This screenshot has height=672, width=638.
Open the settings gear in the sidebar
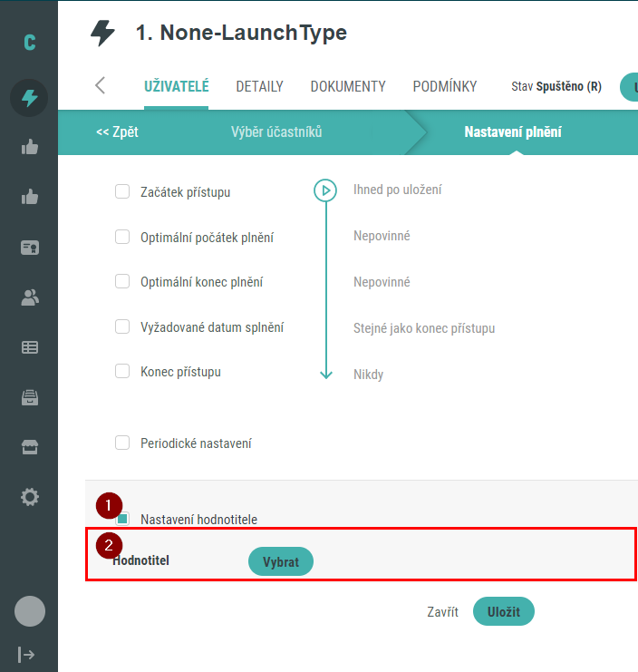coord(29,497)
